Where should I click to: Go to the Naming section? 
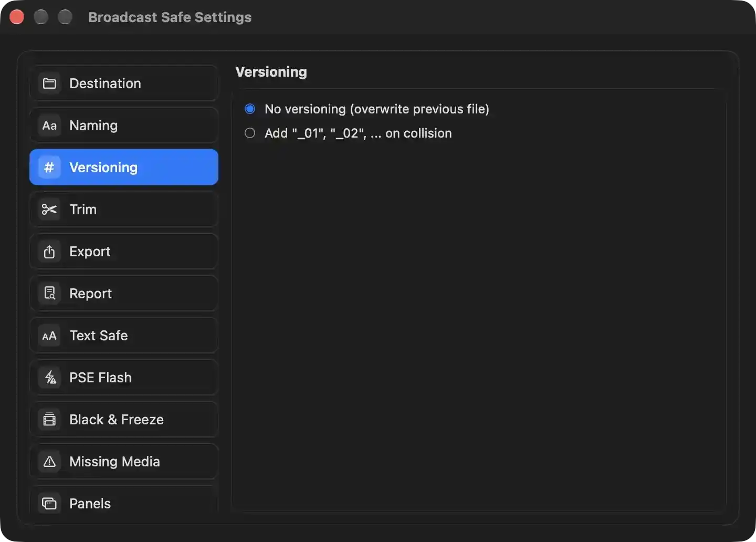point(124,126)
